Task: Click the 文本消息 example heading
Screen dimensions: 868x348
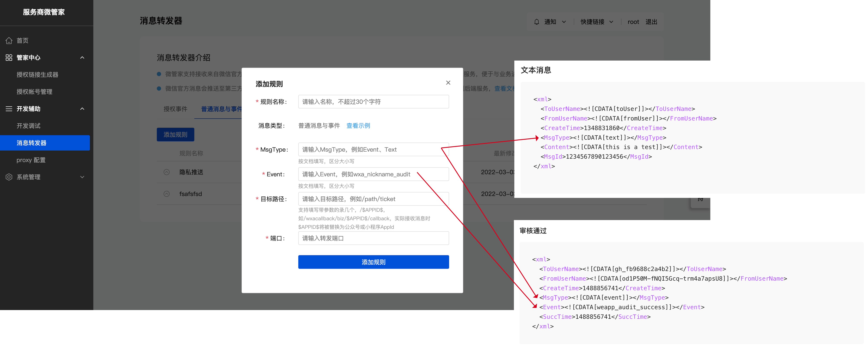Action: point(536,70)
